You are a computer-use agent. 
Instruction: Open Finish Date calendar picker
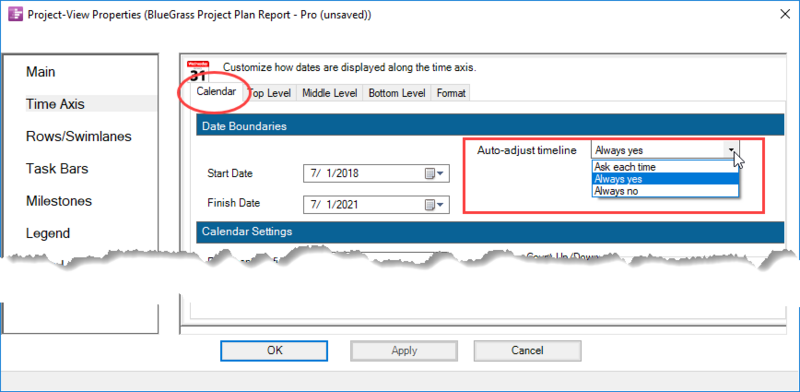(435, 205)
